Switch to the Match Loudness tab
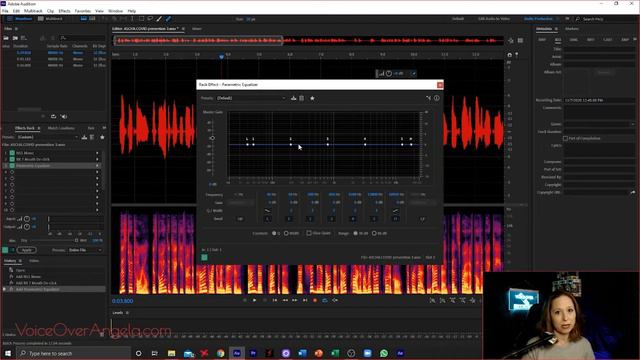The height and width of the screenshot is (360, 640). pos(61,128)
